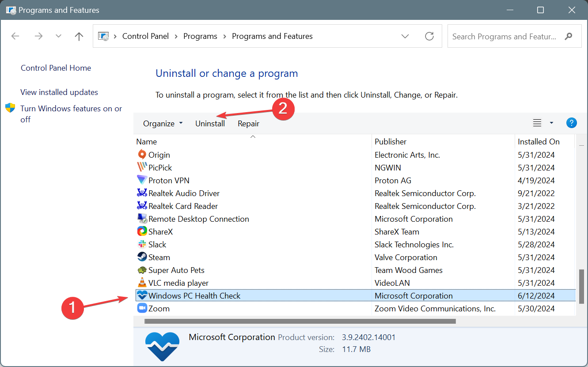Open the Help question mark icon
This screenshot has height=367, width=588.
[572, 123]
